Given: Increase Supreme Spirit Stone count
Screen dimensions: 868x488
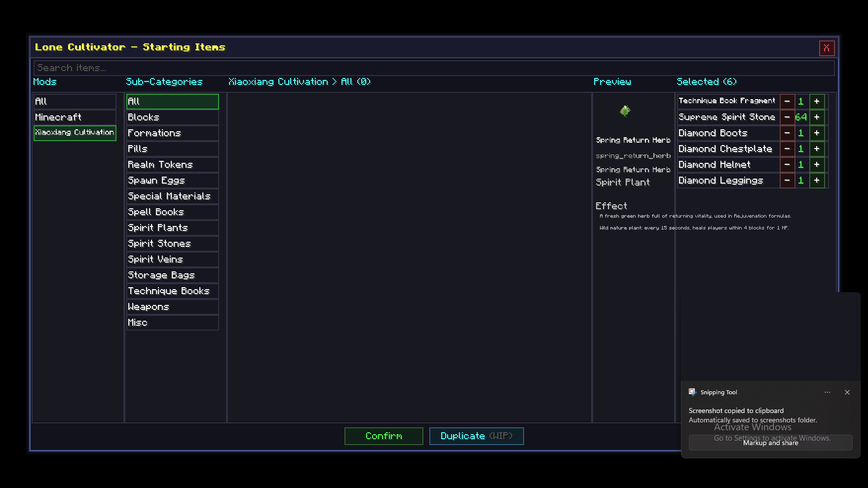Looking at the screenshot, I should tap(817, 117).
